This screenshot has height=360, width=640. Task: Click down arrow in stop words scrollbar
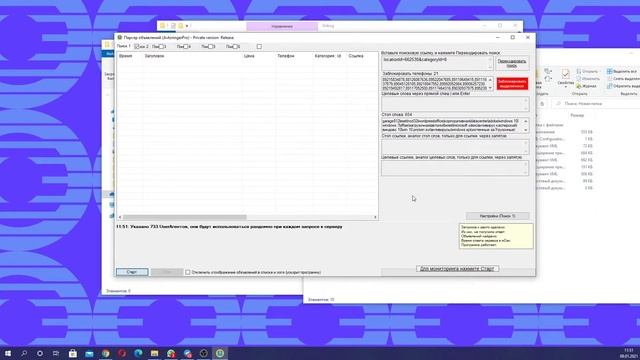(x=526, y=130)
